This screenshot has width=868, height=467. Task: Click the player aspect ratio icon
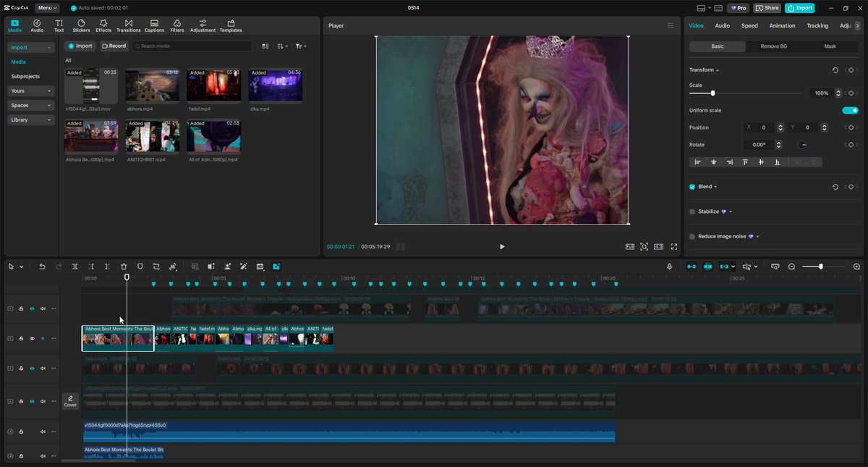pyautogui.click(x=658, y=246)
